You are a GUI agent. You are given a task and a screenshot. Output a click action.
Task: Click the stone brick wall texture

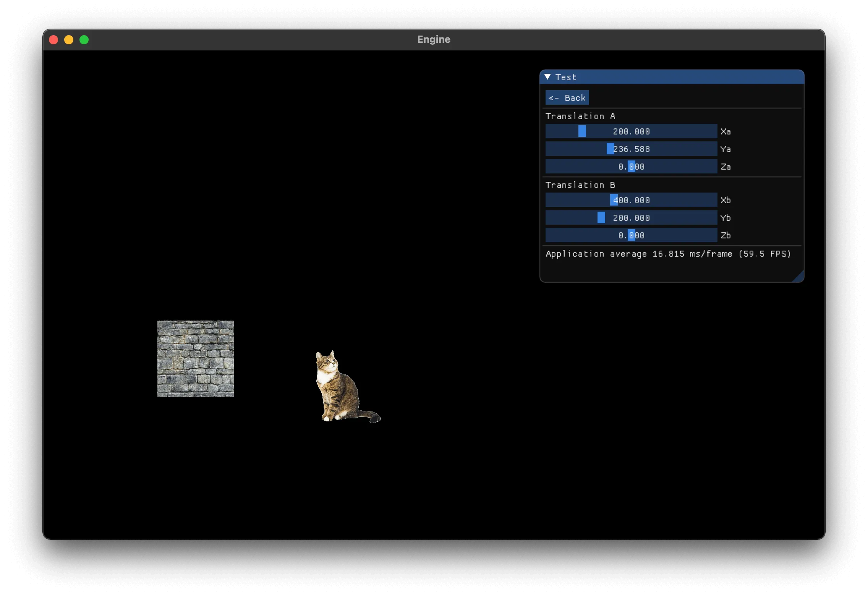point(196,358)
